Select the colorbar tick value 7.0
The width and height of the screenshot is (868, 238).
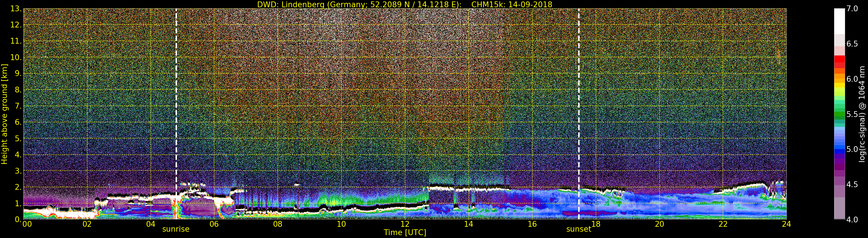[852, 9]
